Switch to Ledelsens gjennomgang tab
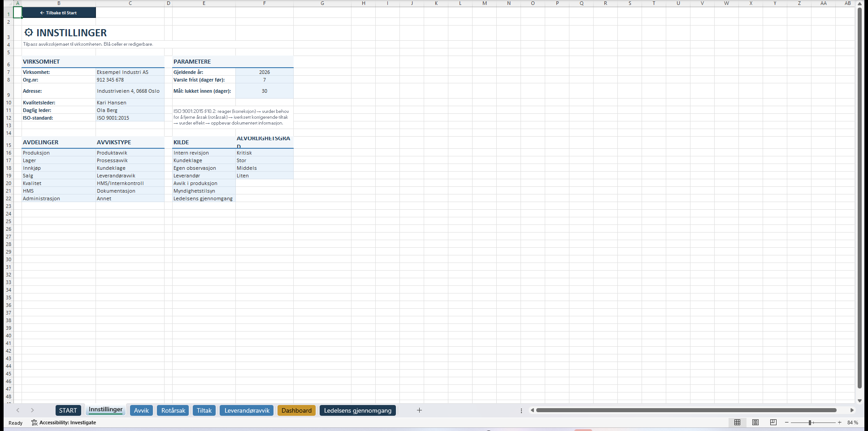Image resolution: width=868 pixels, height=431 pixels. (x=358, y=410)
